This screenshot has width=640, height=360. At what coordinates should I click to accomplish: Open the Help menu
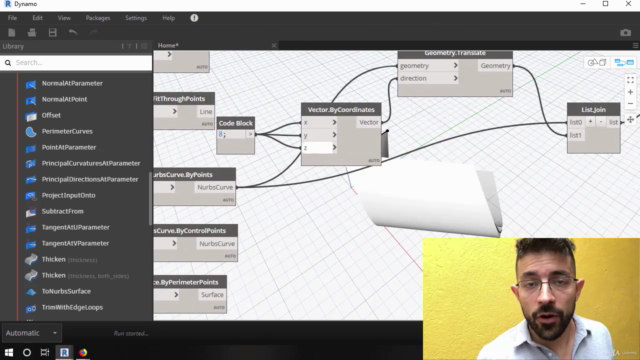pyautogui.click(x=169, y=18)
